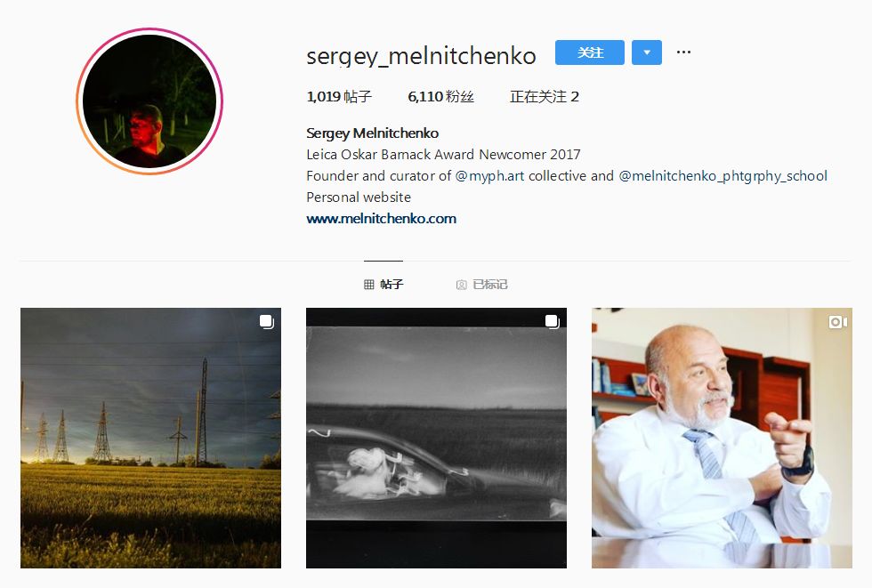Click the 1,019 帖子 posts count
The height and width of the screenshot is (588, 872).
click(x=339, y=97)
